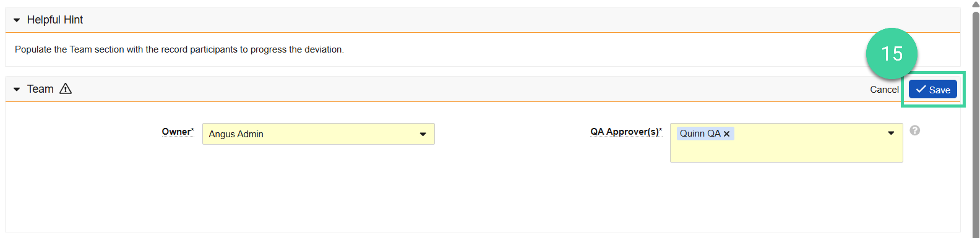
Task: Click the Owner field label
Action: click(178, 132)
